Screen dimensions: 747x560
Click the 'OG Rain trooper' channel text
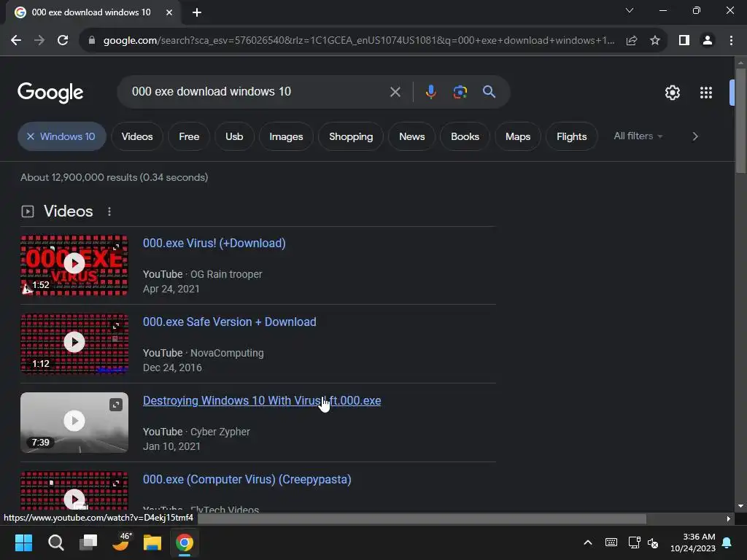226,274
